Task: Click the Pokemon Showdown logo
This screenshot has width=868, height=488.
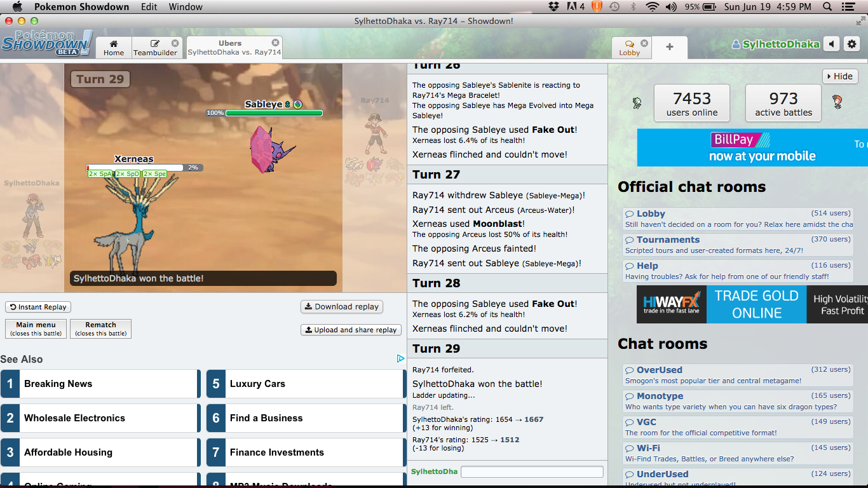Action: pos(47,43)
